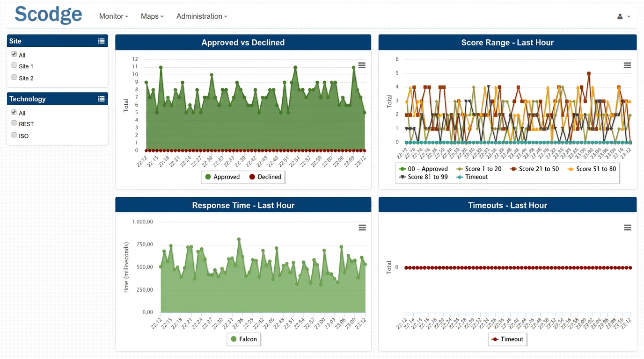Click the Site panel list icon
This screenshot has height=359, width=644.
pyautogui.click(x=101, y=41)
